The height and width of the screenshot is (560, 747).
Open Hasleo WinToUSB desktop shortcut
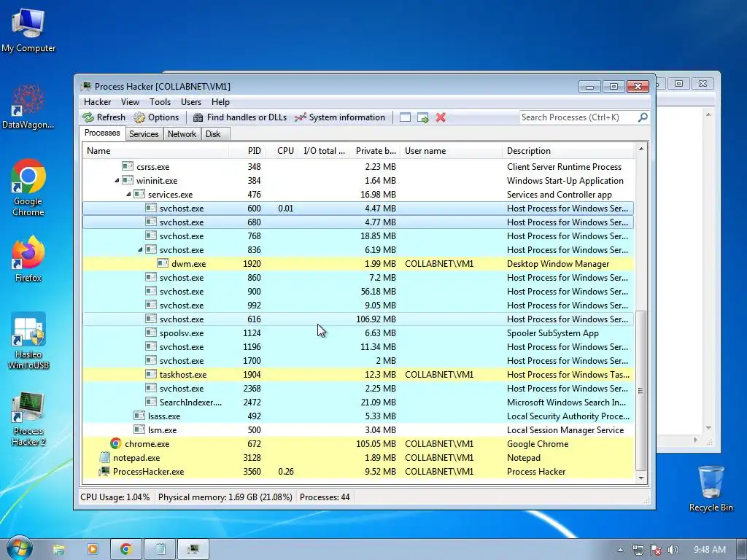(28, 341)
